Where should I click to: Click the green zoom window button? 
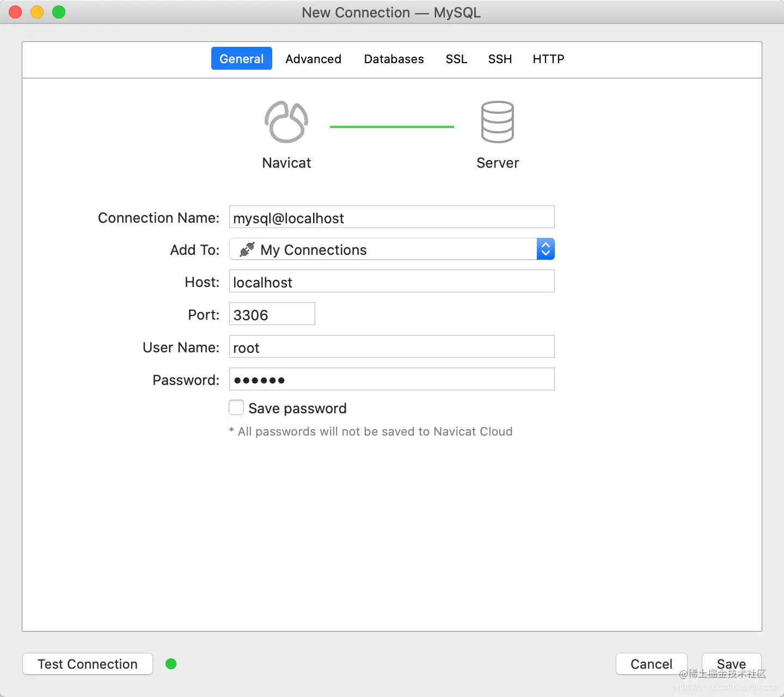[x=59, y=12]
